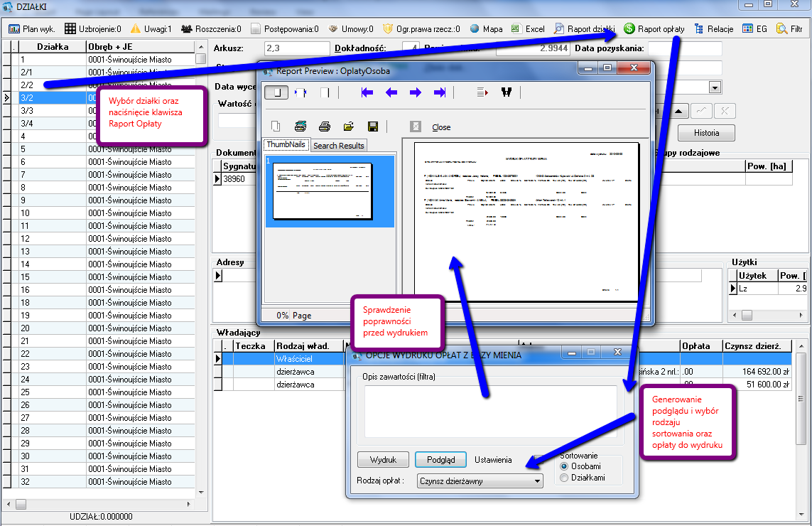
Task: Open Umowy:0 handshake item
Action: (x=351, y=29)
